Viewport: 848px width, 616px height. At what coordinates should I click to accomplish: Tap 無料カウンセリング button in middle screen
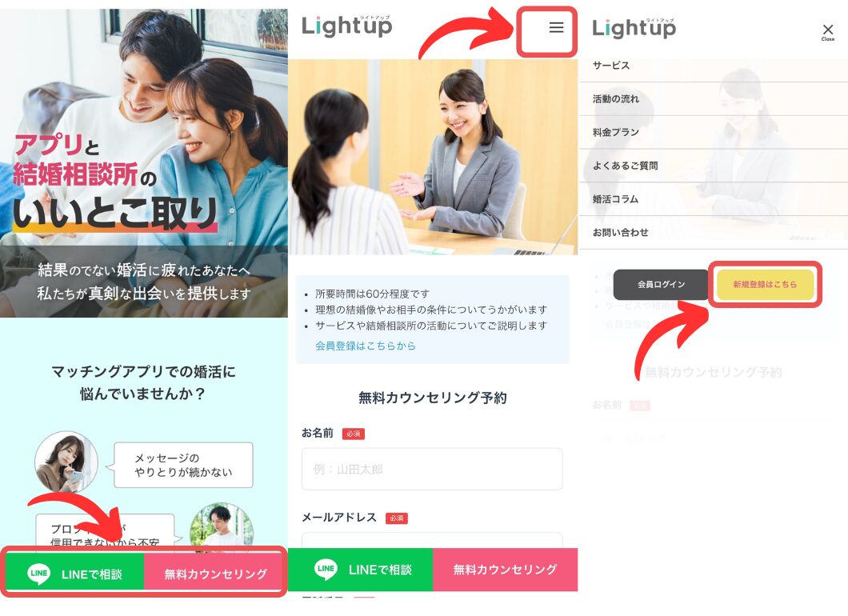(x=505, y=570)
